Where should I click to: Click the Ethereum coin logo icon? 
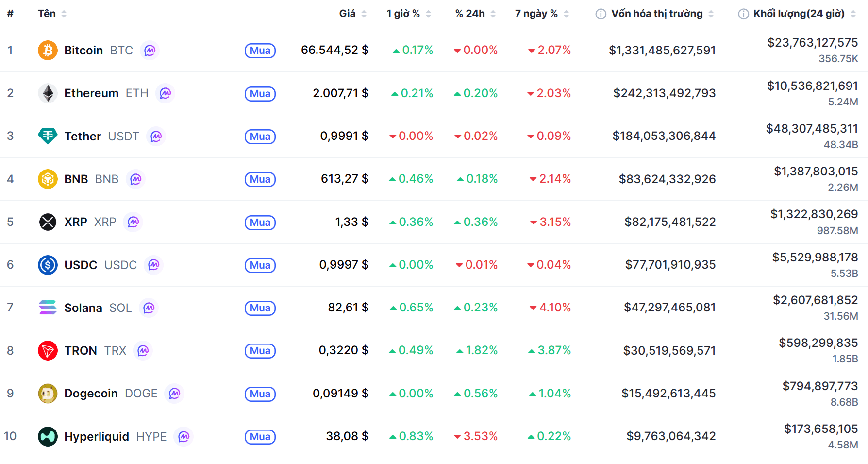48,93
